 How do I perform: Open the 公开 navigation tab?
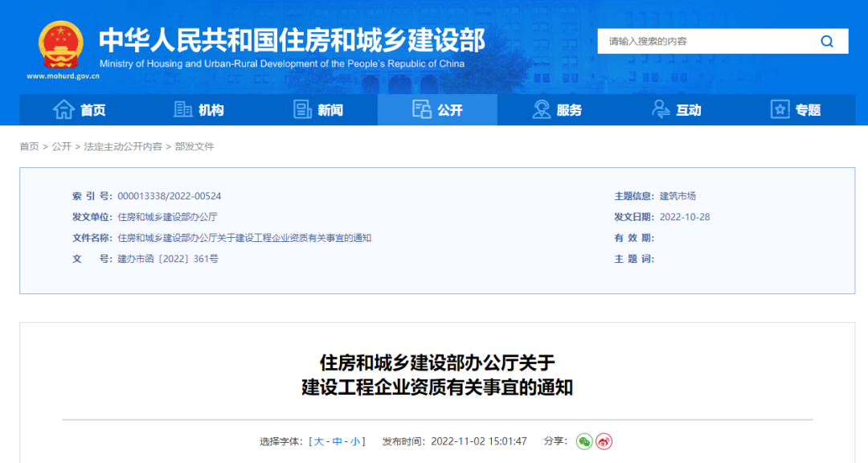click(x=437, y=109)
